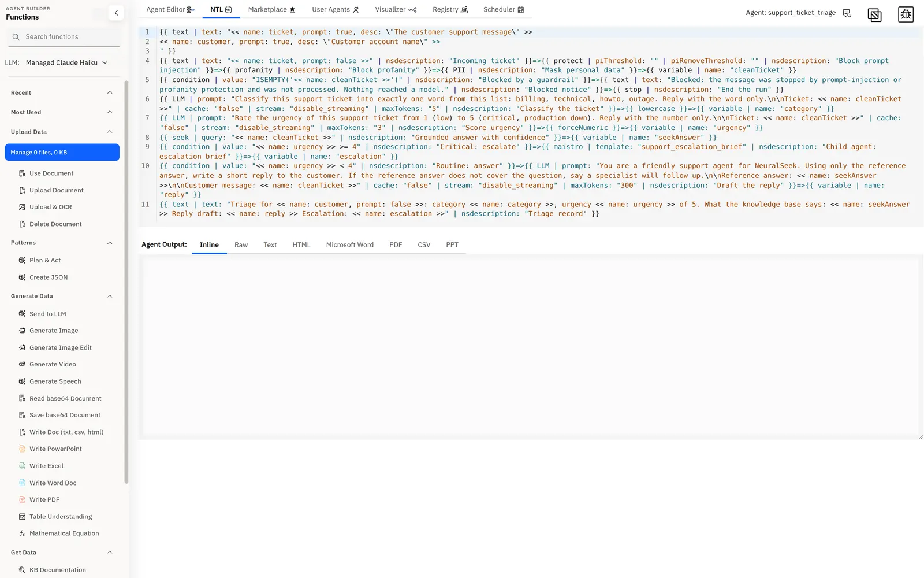The width and height of the screenshot is (924, 578).
Task: Collapse the Most Used section
Action: click(110, 112)
